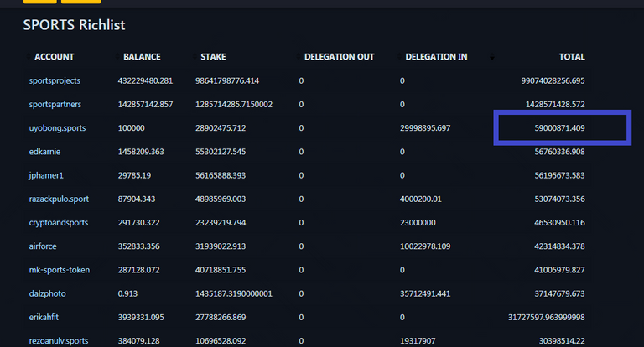
Task: Go to mk-sports-token account
Action: (x=60, y=270)
